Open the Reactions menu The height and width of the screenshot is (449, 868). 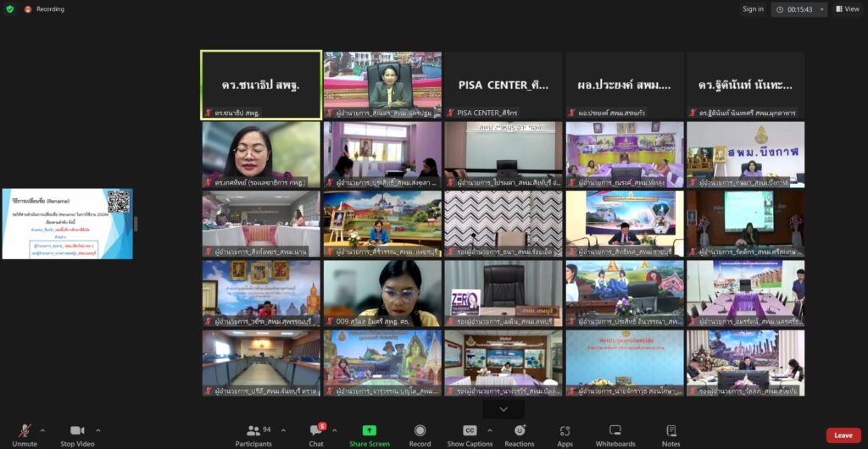pos(520,431)
